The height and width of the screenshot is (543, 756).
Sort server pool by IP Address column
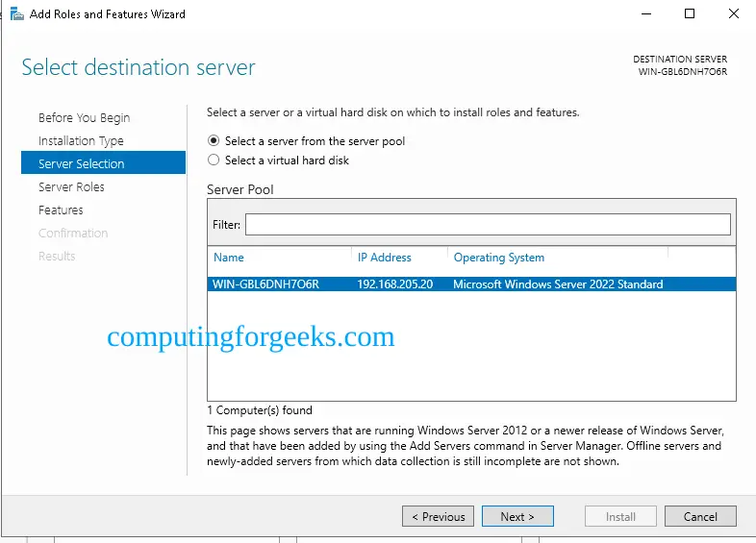[385, 258]
